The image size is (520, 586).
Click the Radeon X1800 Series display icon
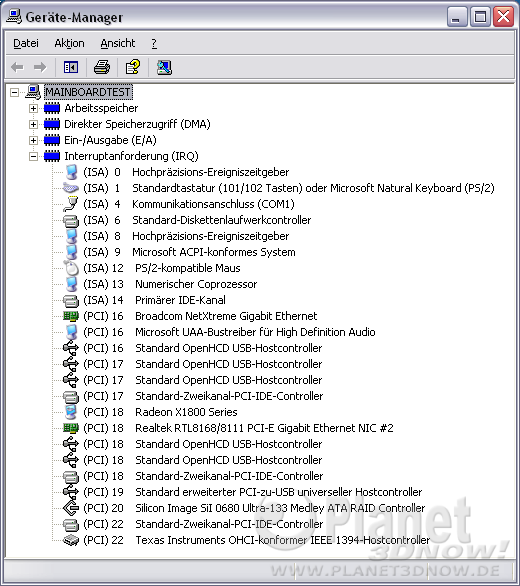coord(71,412)
